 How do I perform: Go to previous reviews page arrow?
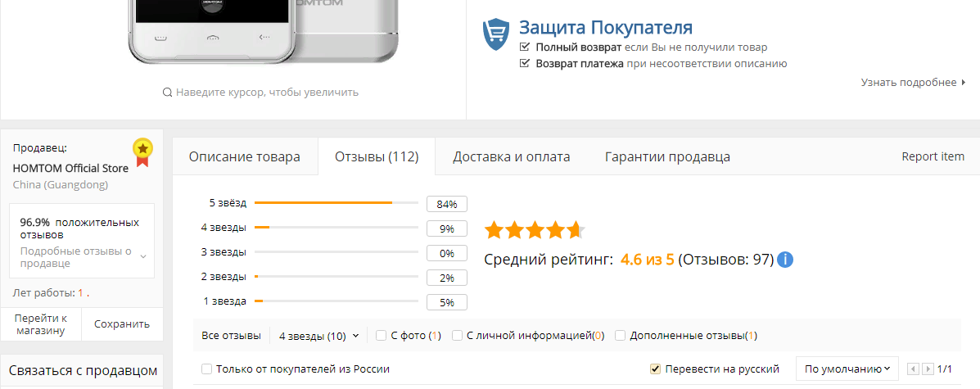pos(915,369)
